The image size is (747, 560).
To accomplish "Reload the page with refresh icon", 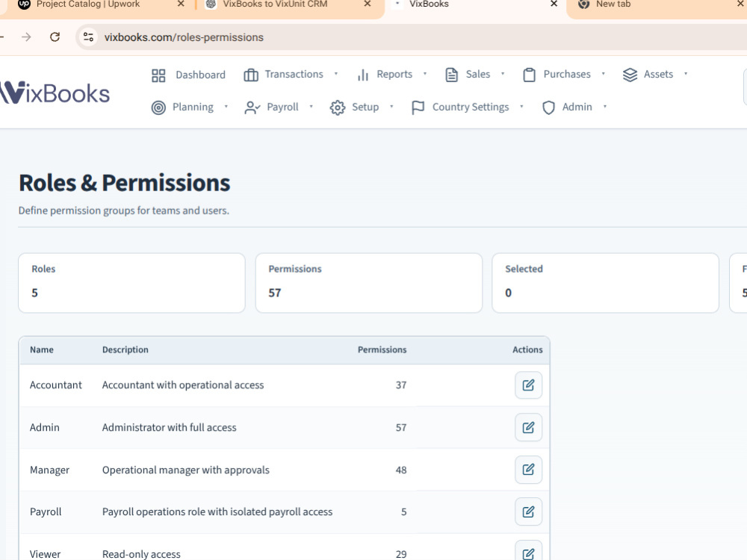I will [x=55, y=37].
